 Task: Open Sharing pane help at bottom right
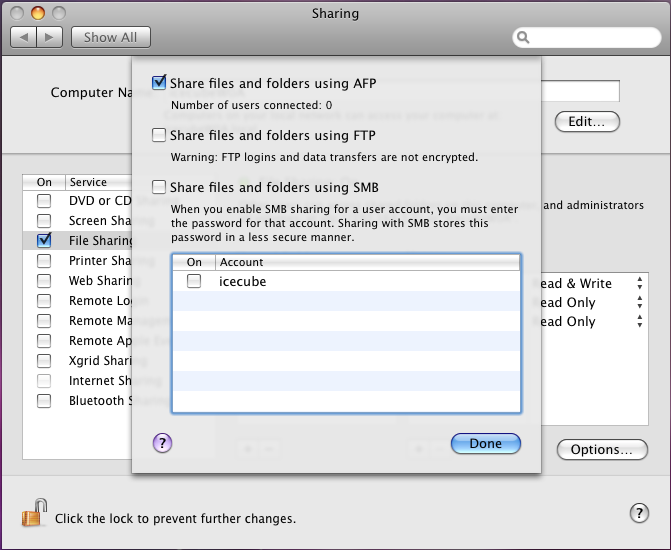tap(639, 513)
